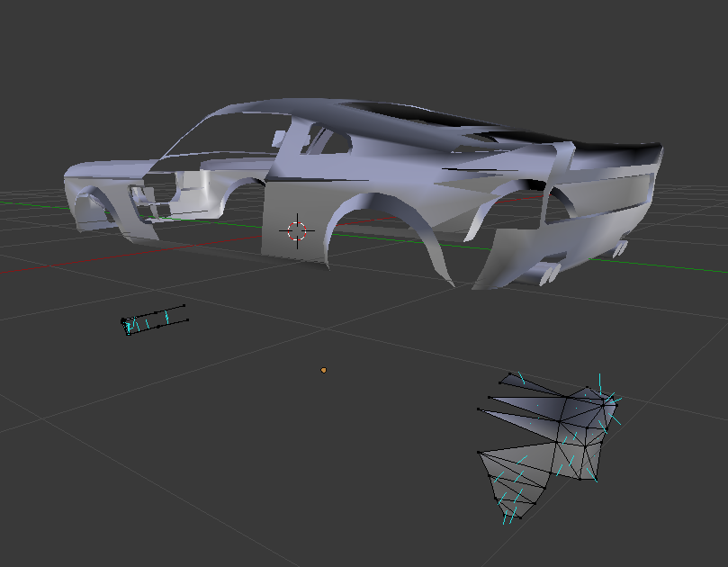
Task: Select the large triangulated mesh fragment
Action: pyautogui.click(x=548, y=446)
